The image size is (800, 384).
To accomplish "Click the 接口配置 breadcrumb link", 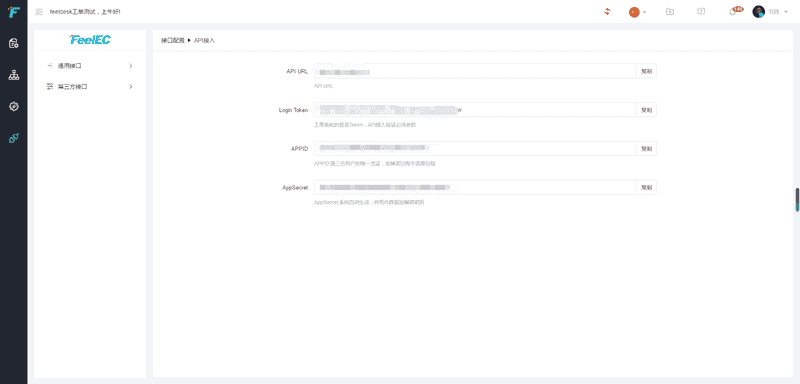I will (172, 40).
